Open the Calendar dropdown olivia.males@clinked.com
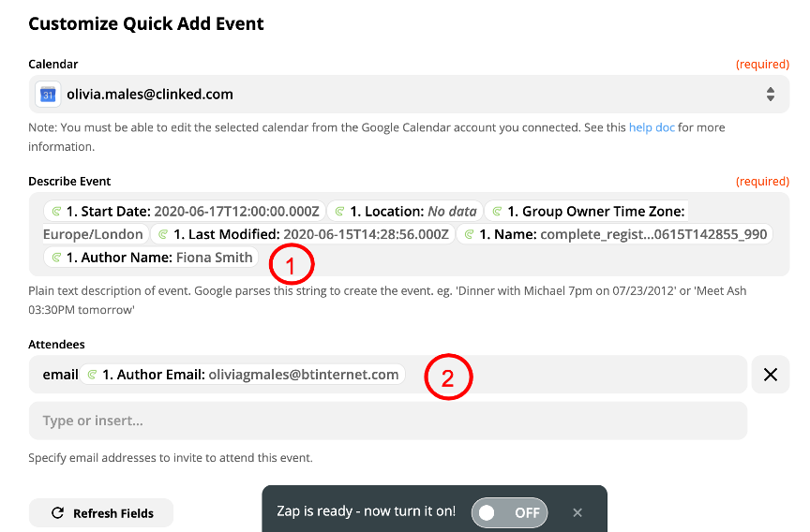Image resolution: width=810 pixels, height=532 pixels. [x=409, y=95]
